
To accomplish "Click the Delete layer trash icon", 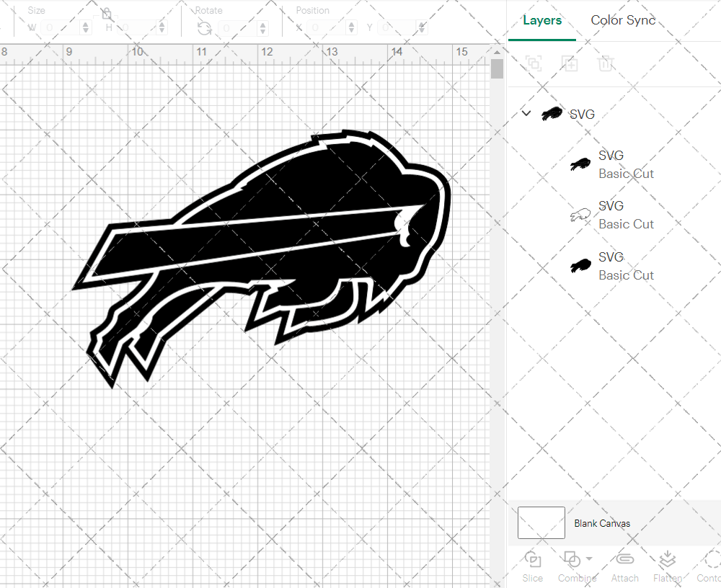I will pos(606,63).
